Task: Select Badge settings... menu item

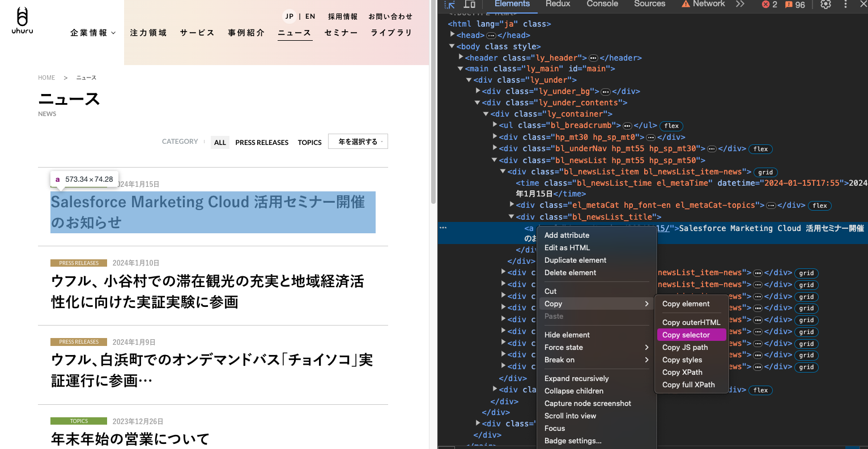Action: pos(597,441)
